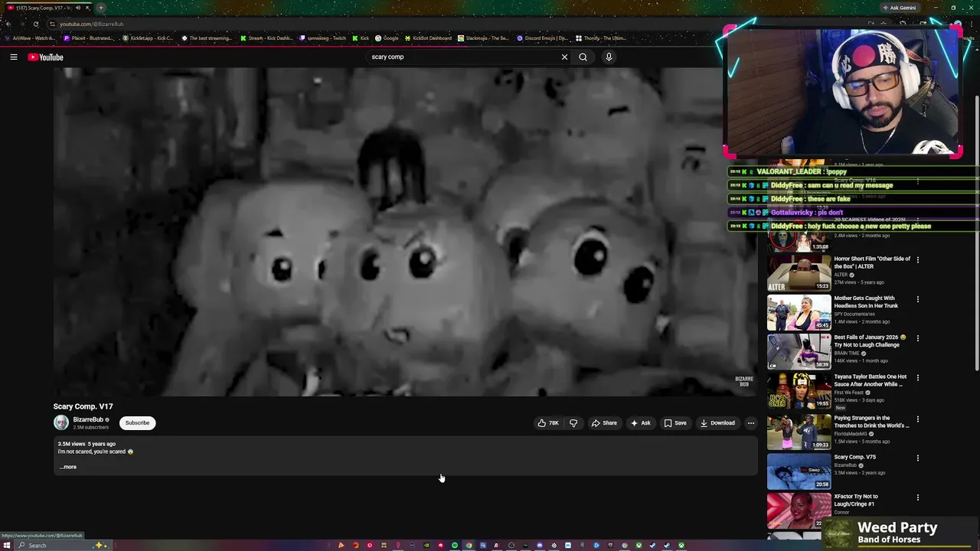Clear the 'scary comp' search text
Screen dimensions: 980x551
pos(564,57)
